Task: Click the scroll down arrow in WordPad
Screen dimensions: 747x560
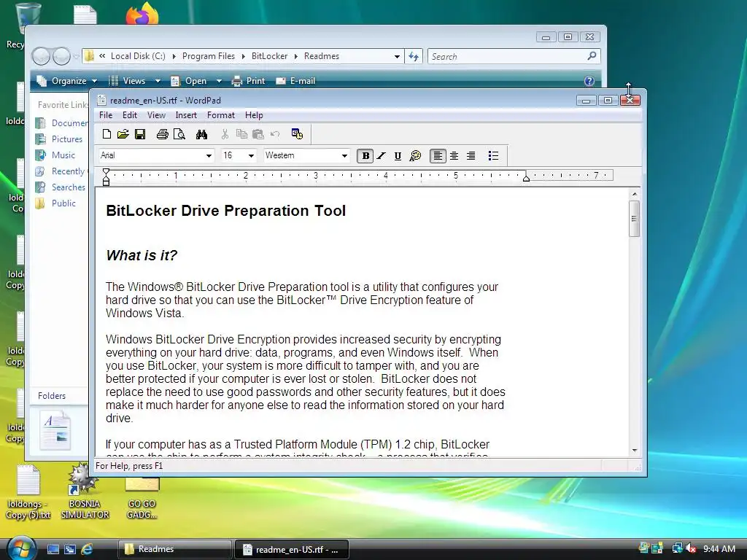Action: (635, 450)
